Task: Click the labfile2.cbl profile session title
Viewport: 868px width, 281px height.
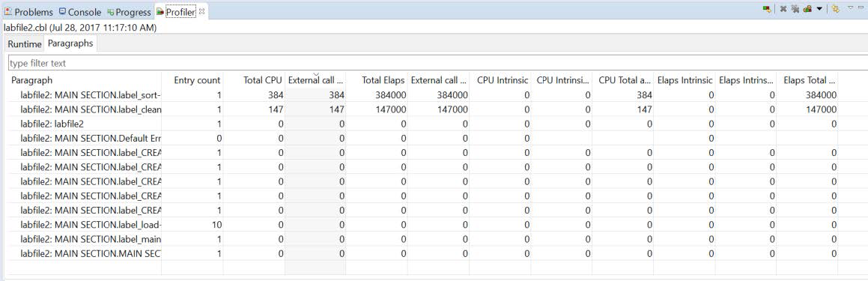Action: [79, 27]
